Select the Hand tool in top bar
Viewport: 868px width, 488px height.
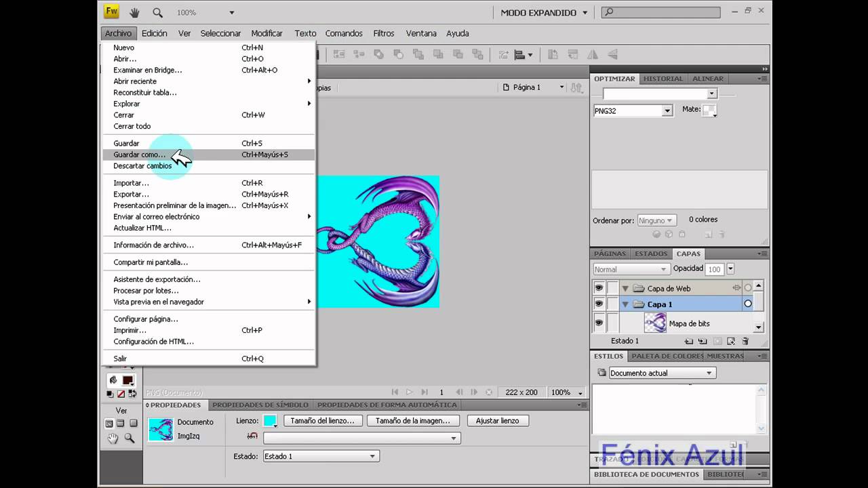pos(134,12)
